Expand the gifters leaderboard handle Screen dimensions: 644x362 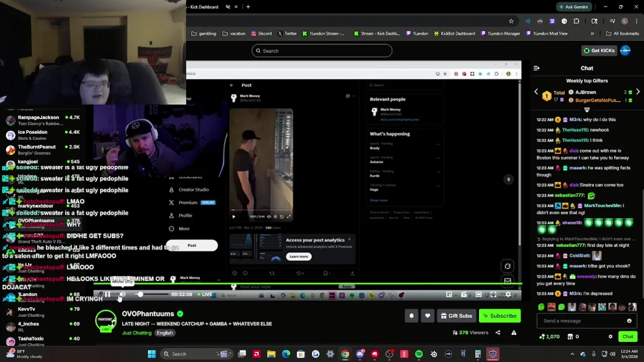(x=587, y=110)
